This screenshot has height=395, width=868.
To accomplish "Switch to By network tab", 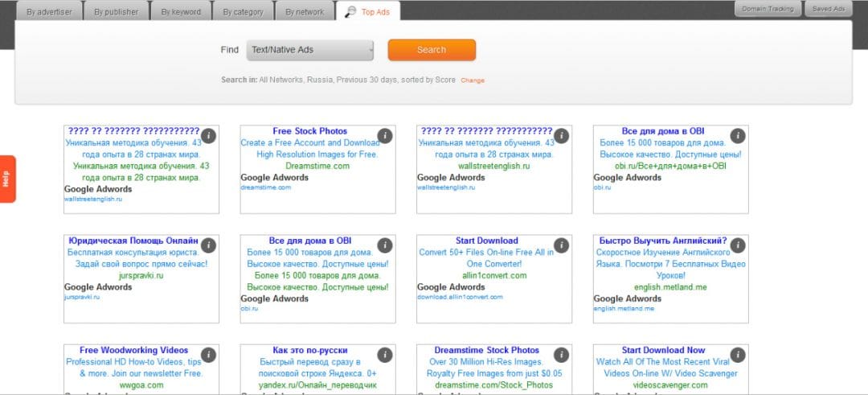I will (305, 11).
